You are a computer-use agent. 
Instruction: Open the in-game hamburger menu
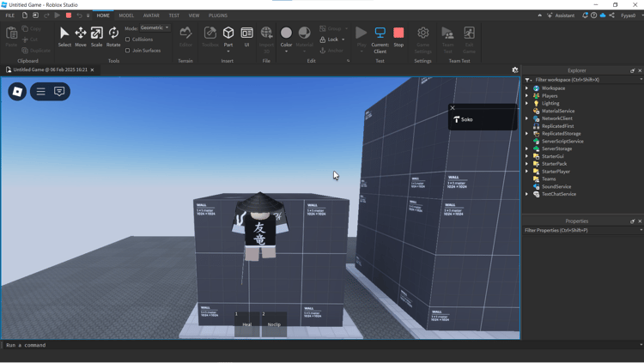[x=40, y=91]
